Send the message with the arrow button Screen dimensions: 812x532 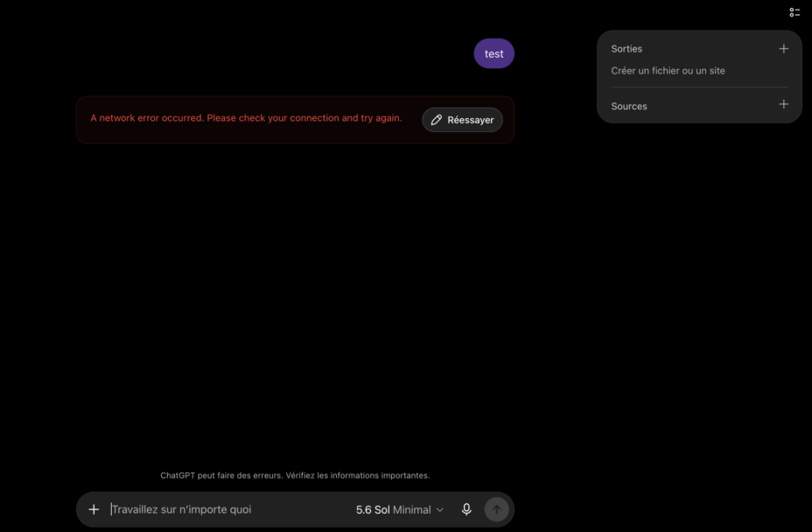[496, 509]
